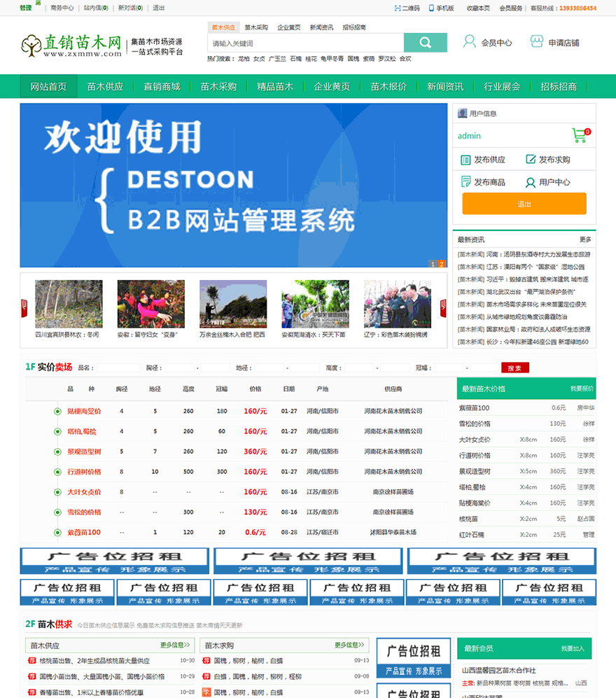
Task: Click the 二维码 QR code icon
Action: 398,8
